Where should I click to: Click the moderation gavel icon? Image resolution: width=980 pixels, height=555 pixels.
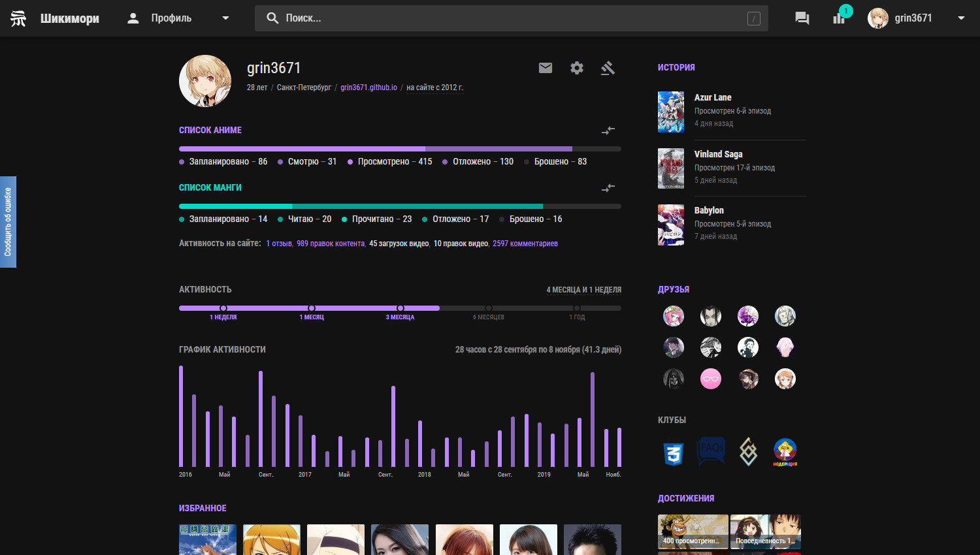point(608,68)
